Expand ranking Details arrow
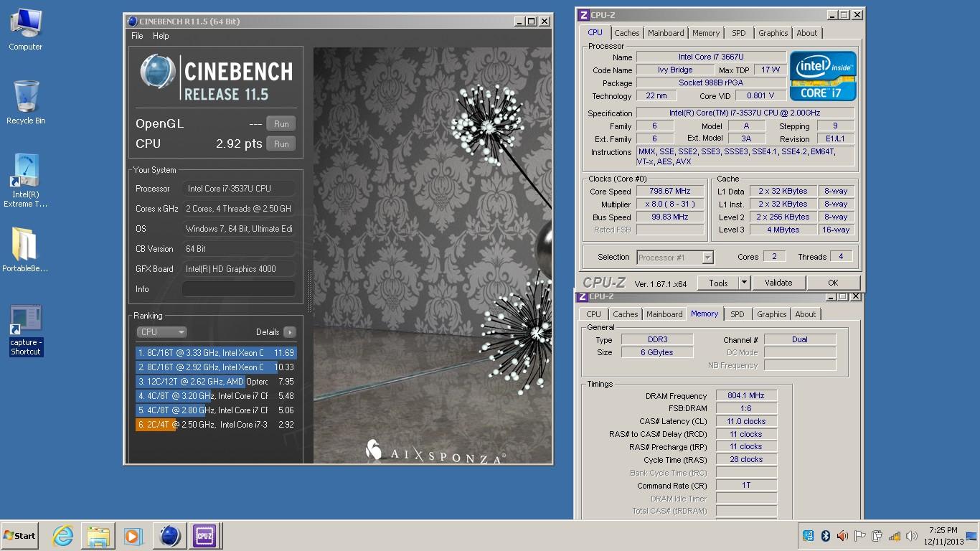 click(289, 332)
